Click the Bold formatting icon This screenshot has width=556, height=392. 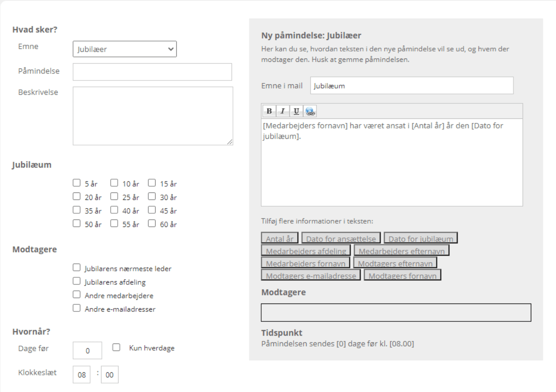tap(269, 111)
